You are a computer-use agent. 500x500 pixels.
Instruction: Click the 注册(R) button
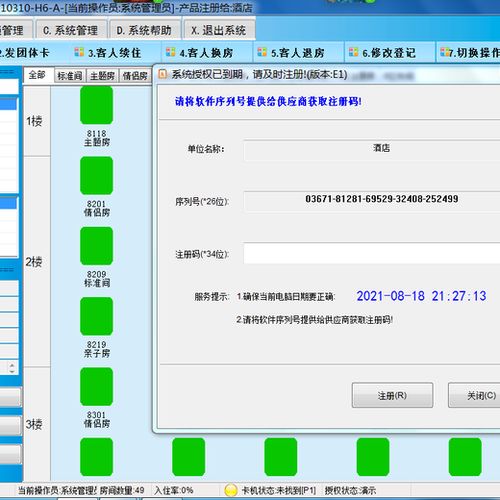[392, 395]
